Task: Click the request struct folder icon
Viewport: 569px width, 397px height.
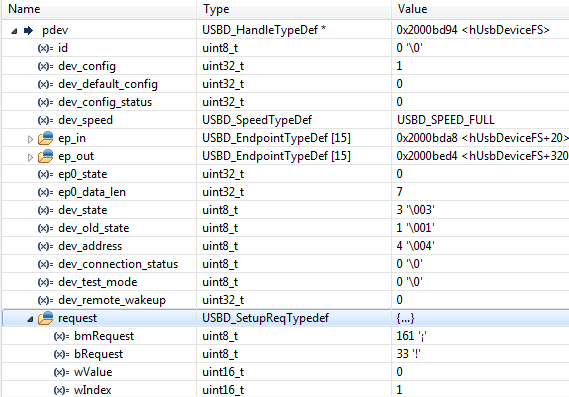Action: click(46, 318)
